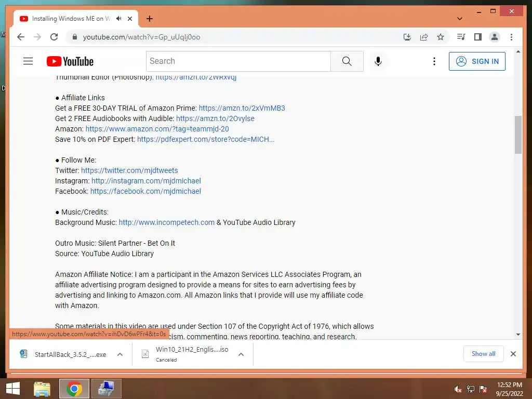Open StartAllBack_3.5.2 exe download

tap(63, 354)
